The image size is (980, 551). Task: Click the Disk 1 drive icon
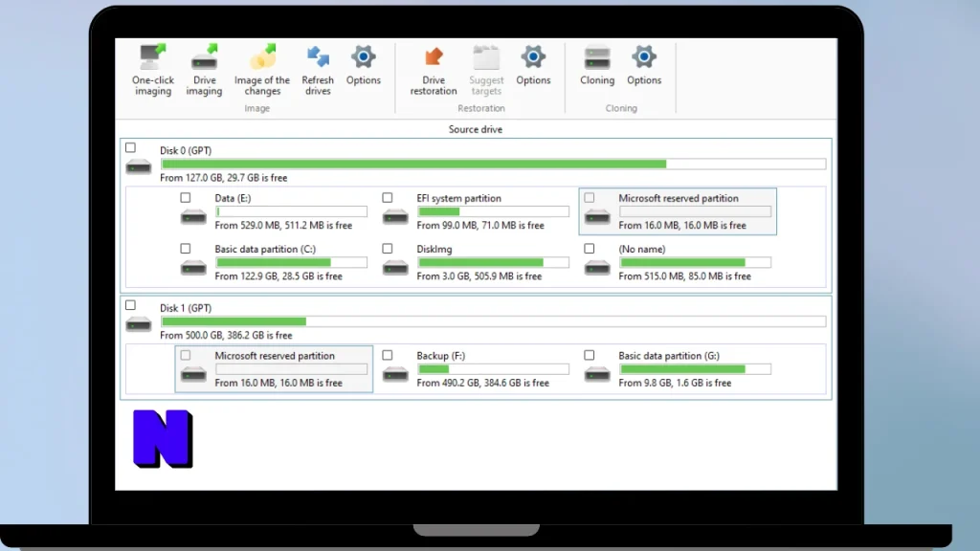(x=138, y=324)
